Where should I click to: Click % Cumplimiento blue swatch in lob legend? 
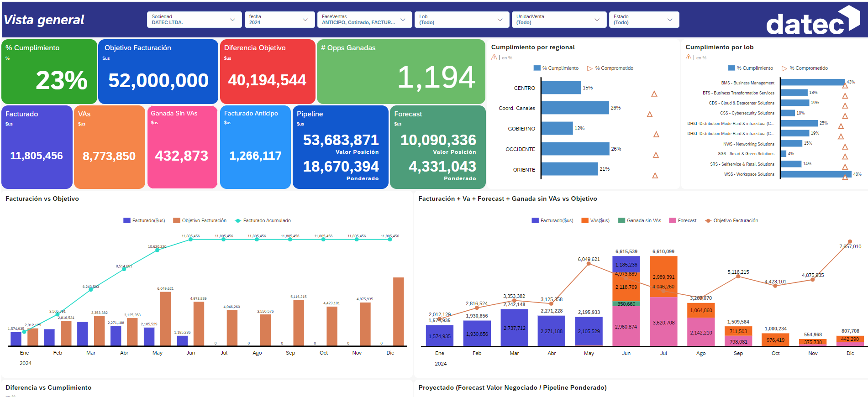click(x=731, y=68)
